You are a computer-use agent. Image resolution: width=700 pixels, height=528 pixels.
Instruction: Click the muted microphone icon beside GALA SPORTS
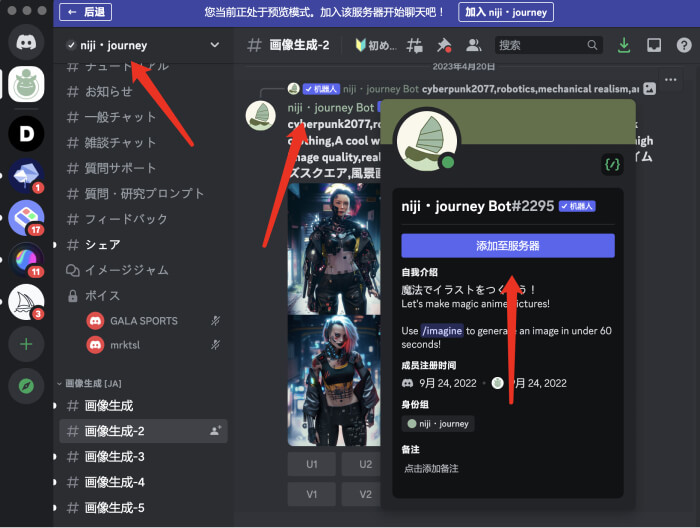(x=216, y=320)
